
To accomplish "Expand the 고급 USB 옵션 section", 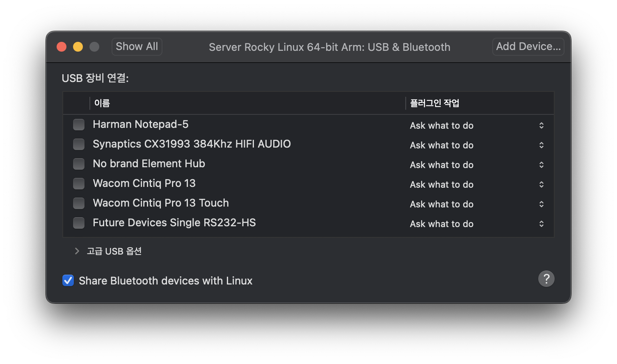I will 77,251.
